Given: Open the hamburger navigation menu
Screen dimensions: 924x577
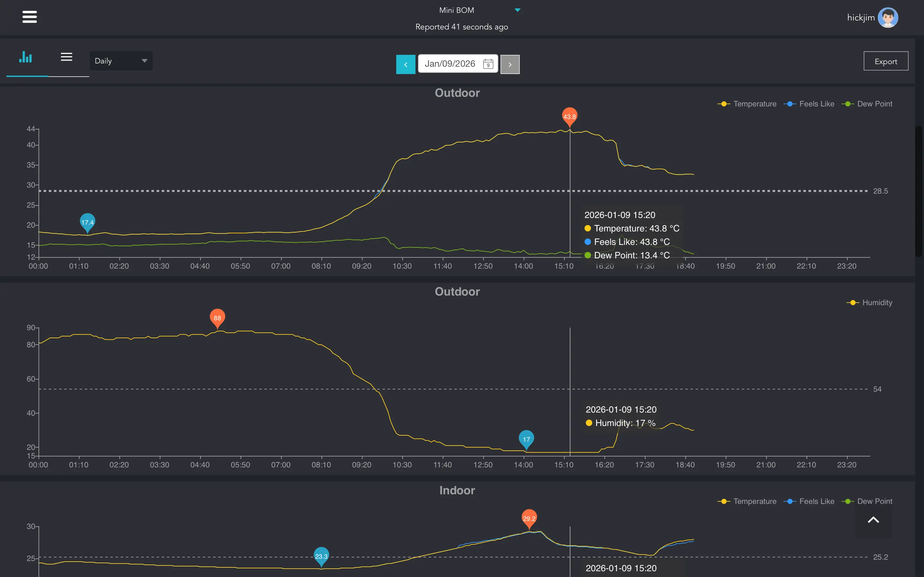Looking at the screenshot, I should pyautogui.click(x=30, y=17).
